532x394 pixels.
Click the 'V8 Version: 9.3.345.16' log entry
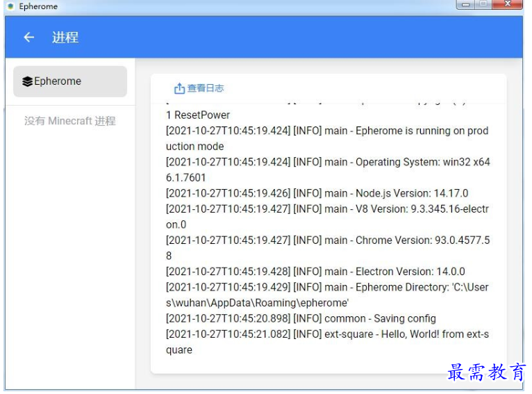328,217
